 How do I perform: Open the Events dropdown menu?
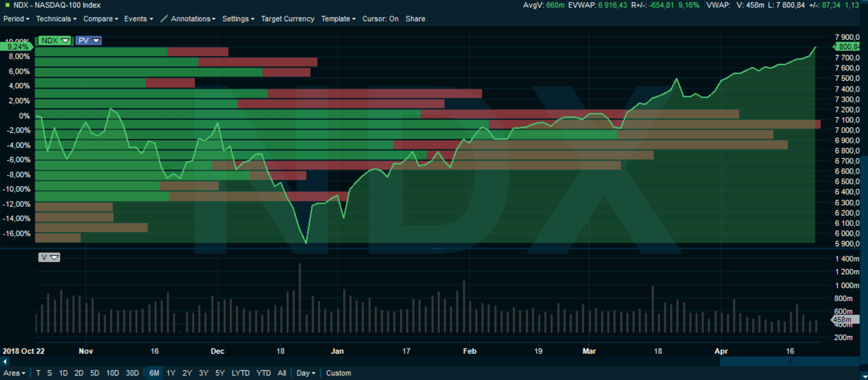(x=138, y=19)
